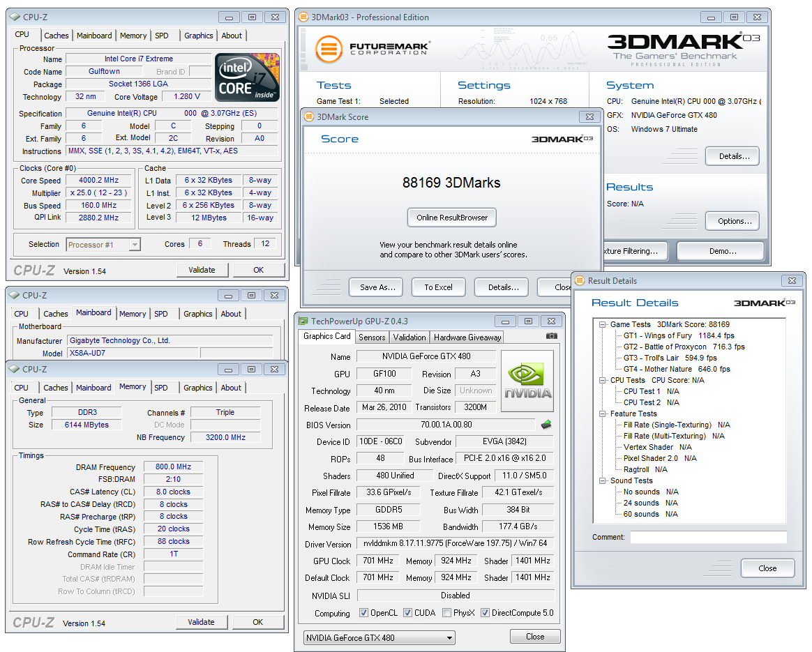Click the Code Name value Gulftown

104,71
